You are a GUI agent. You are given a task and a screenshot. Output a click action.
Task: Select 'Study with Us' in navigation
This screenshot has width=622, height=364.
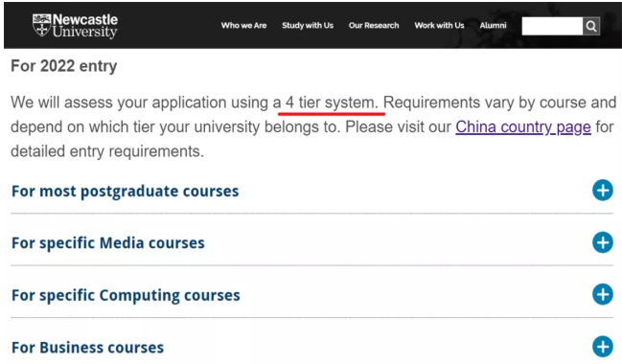(x=308, y=25)
